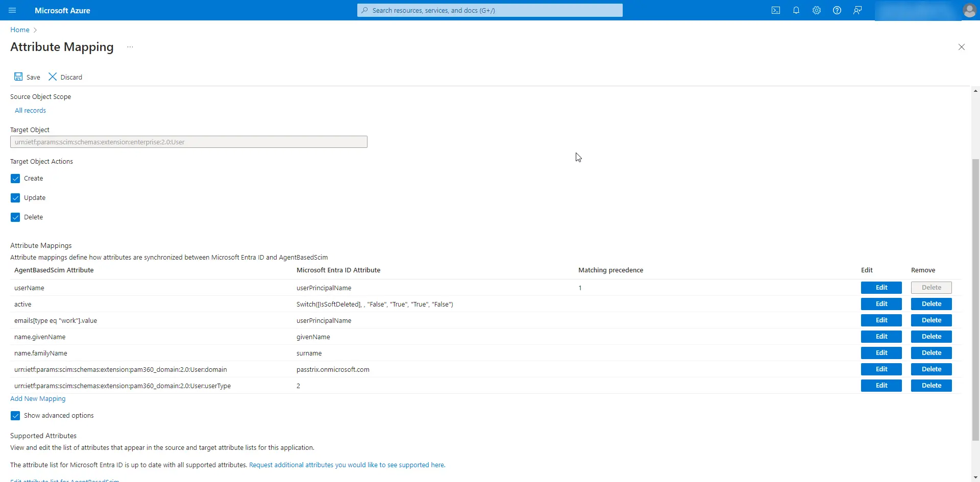Open the Help question mark icon
The height and width of the screenshot is (482, 980).
(837, 10)
